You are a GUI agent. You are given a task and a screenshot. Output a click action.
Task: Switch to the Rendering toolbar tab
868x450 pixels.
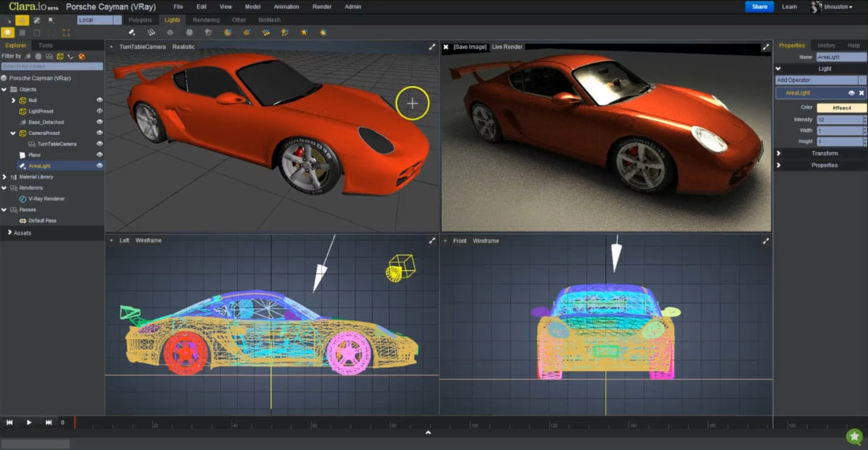(x=206, y=20)
